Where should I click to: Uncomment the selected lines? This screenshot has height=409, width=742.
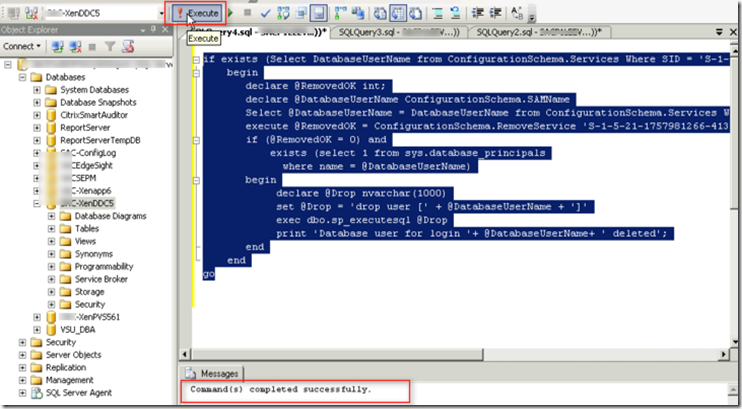pyautogui.click(x=455, y=13)
